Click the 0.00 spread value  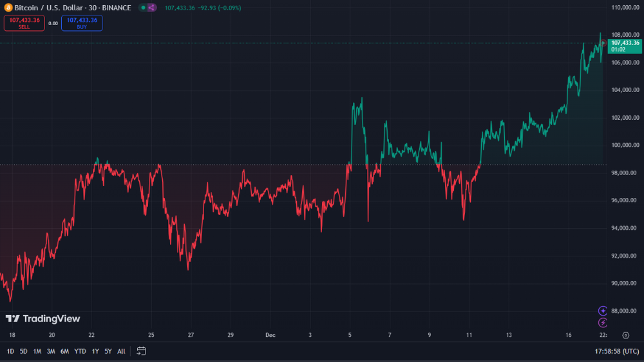point(53,23)
